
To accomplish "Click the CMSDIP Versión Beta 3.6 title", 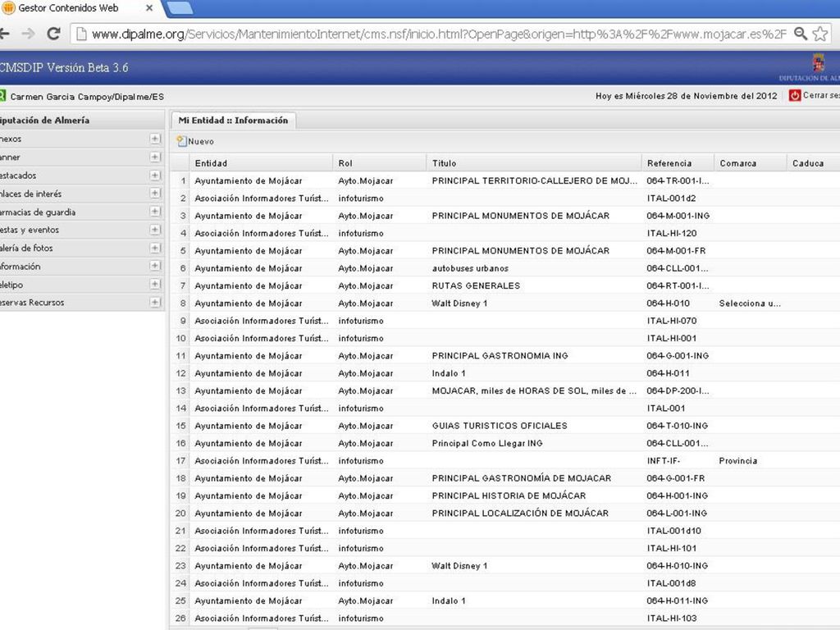I will point(64,67).
